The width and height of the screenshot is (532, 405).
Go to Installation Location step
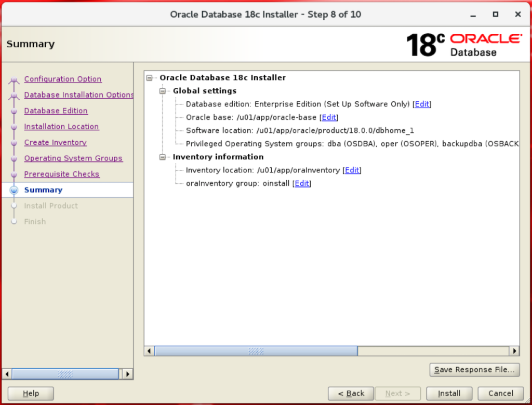61,127
